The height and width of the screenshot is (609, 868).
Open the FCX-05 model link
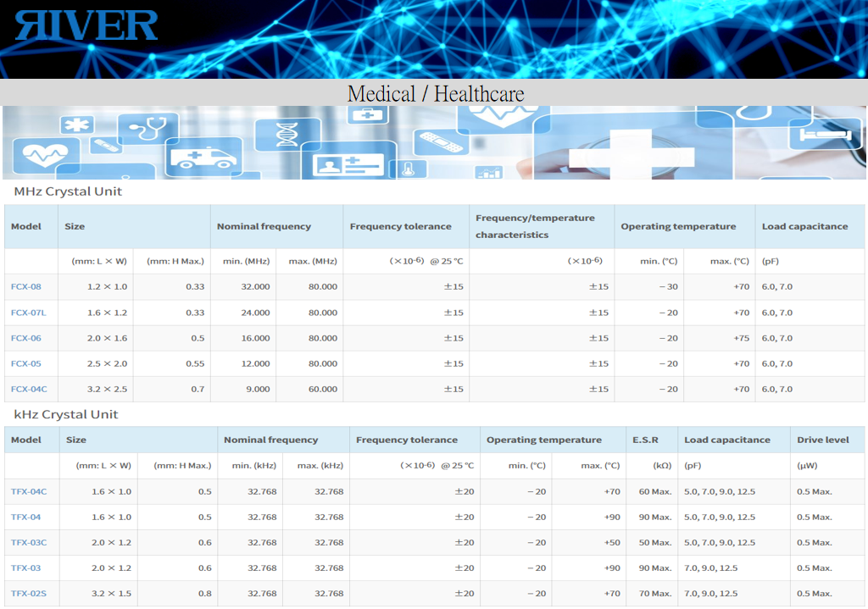click(26, 363)
